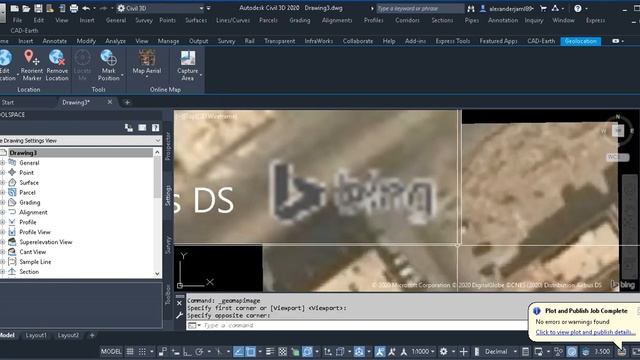Open the Corridors menu
The image size is (640, 360).
tap(407, 20)
